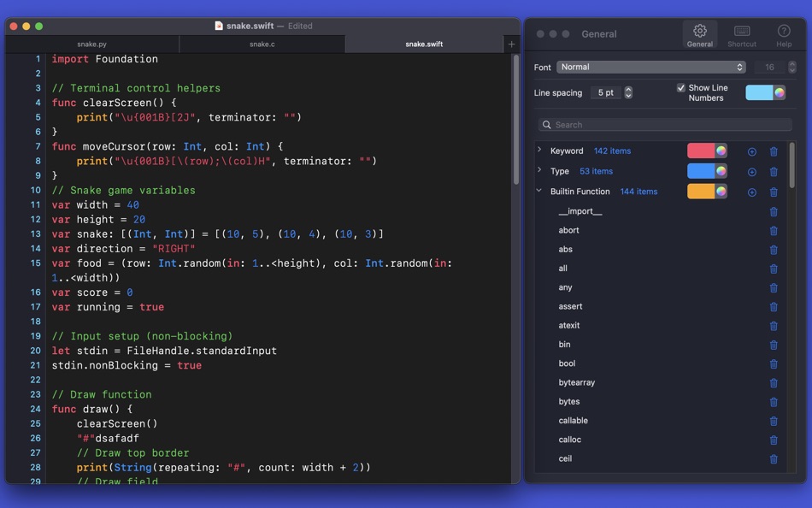Expand the Type group
Screen dimensions: 812x508
pos(539,170)
